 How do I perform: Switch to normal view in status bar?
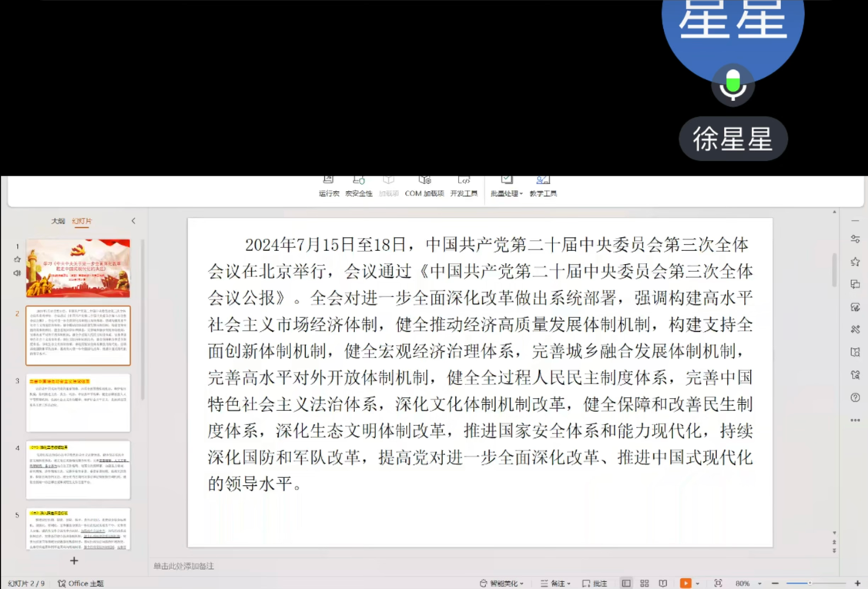click(626, 584)
